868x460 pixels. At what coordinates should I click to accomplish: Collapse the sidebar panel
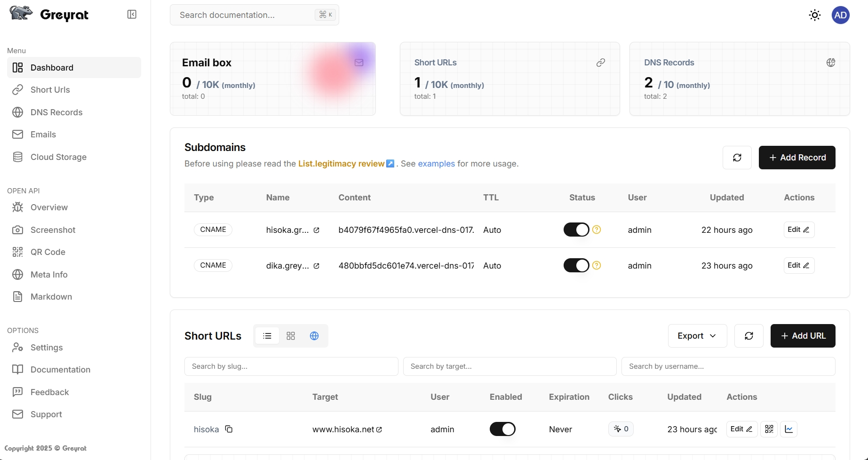132,15
